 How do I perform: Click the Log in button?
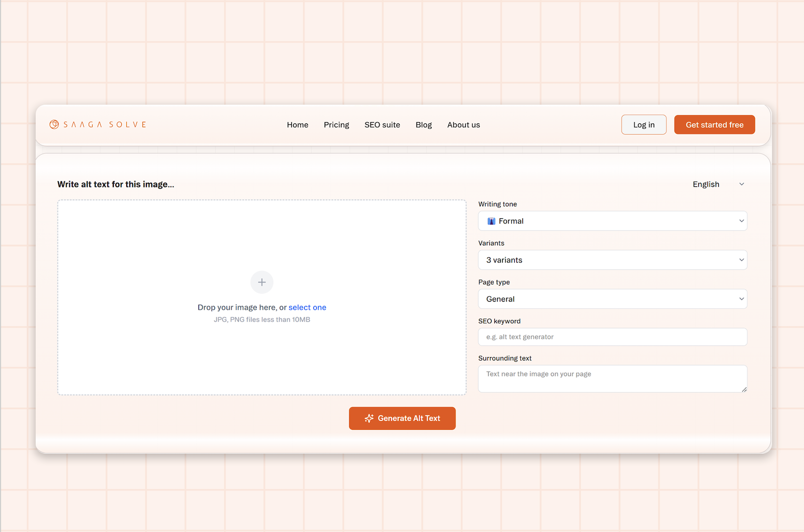pyautogui.click(x=644, y=124)
